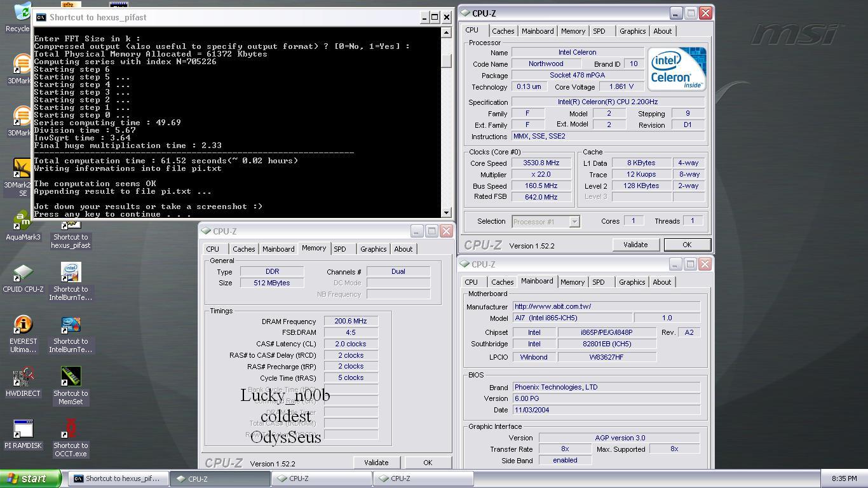Select SPD tab in Mainboard window

pyautogui.click(x=598, y=282)
